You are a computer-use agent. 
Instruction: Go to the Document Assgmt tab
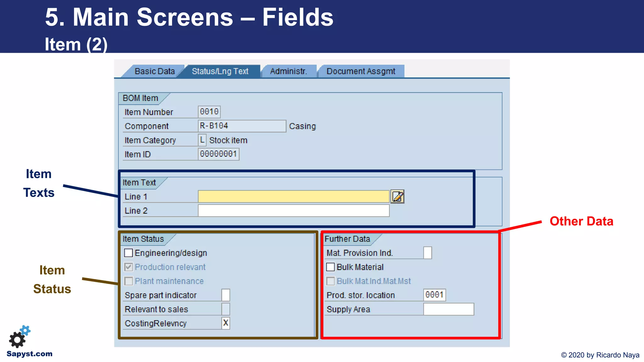tap(361, 71)
